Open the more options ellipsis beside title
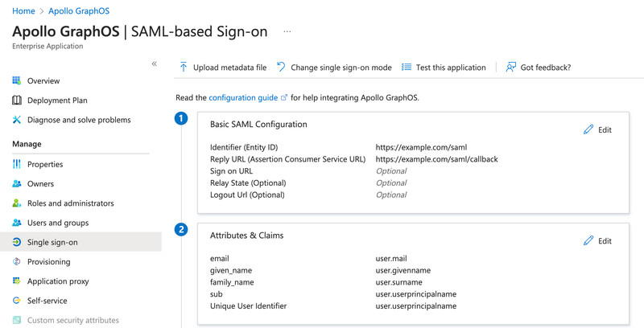This screenshot has height=328, width=644. pos(287,31)
